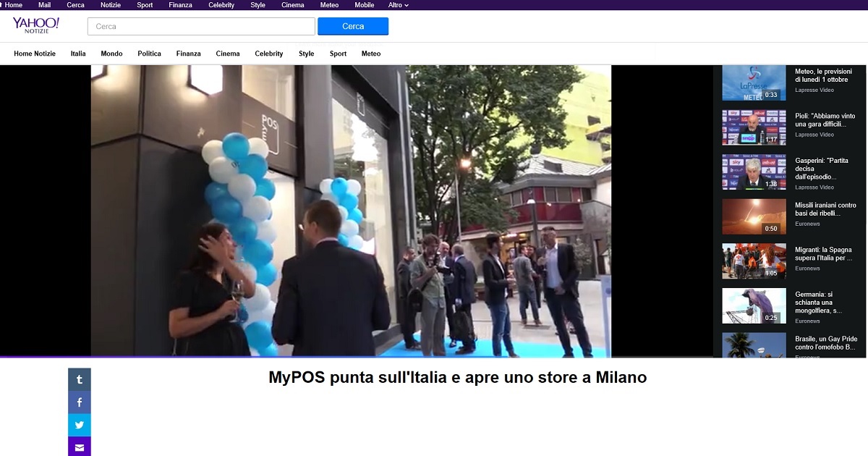Open 'Migranti: la Spagna supera' title
868x456 pixels.
(824, 254)
